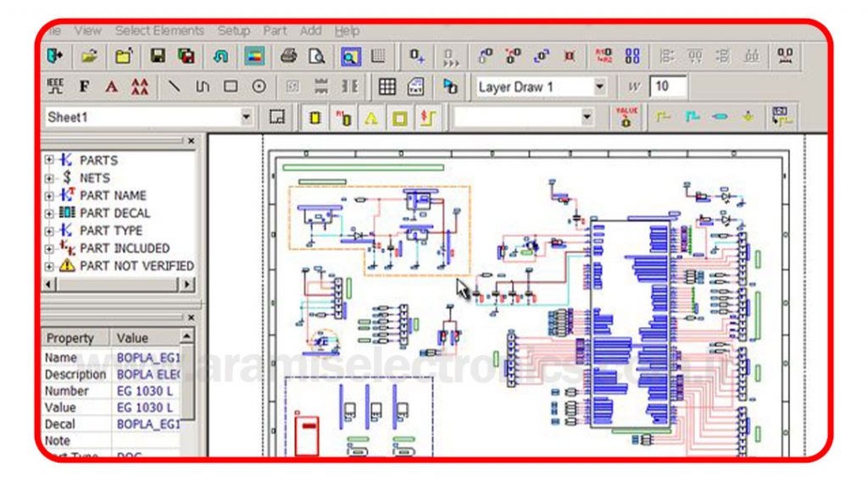The image size is (868, 482).
Task: Expand the PART NAME tree node
Action: click(x=49, y=196)
